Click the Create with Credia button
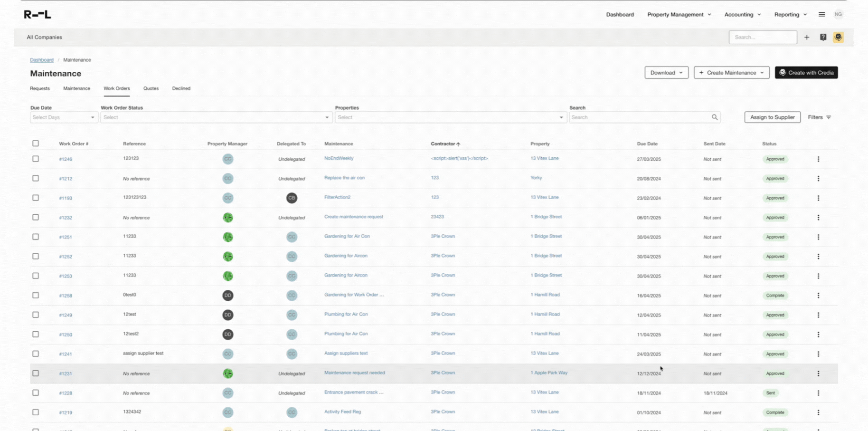 pyautogui.click(x=806, y=73)
